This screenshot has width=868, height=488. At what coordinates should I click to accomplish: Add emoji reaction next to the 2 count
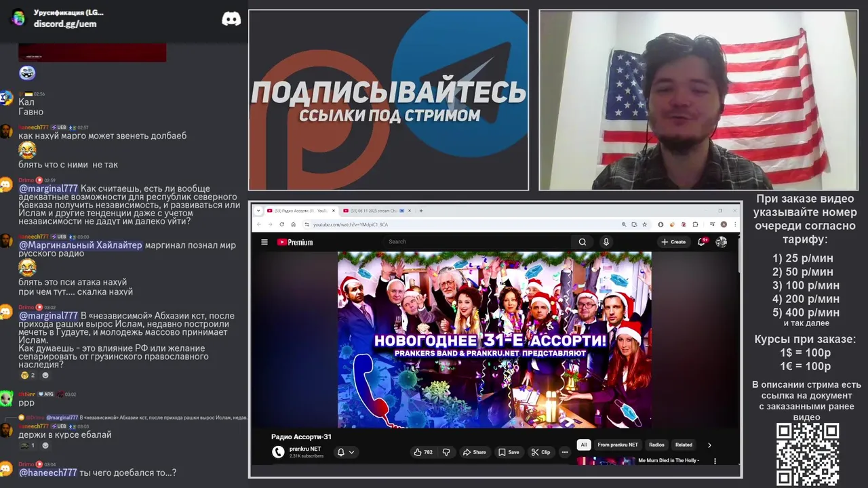(45, 375)
